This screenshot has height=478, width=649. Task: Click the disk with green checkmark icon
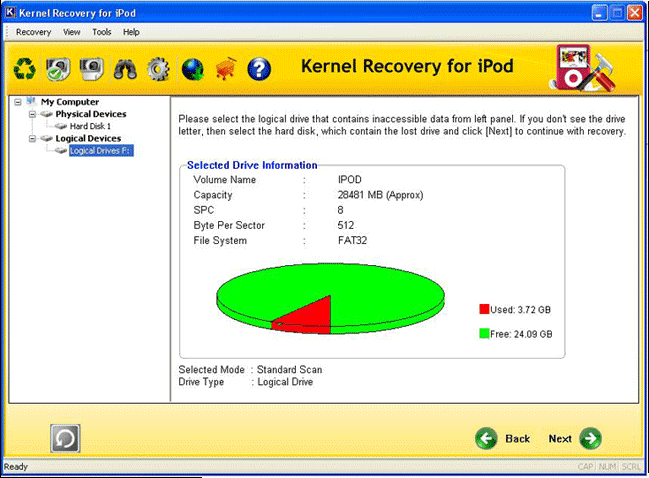(58, 69)
